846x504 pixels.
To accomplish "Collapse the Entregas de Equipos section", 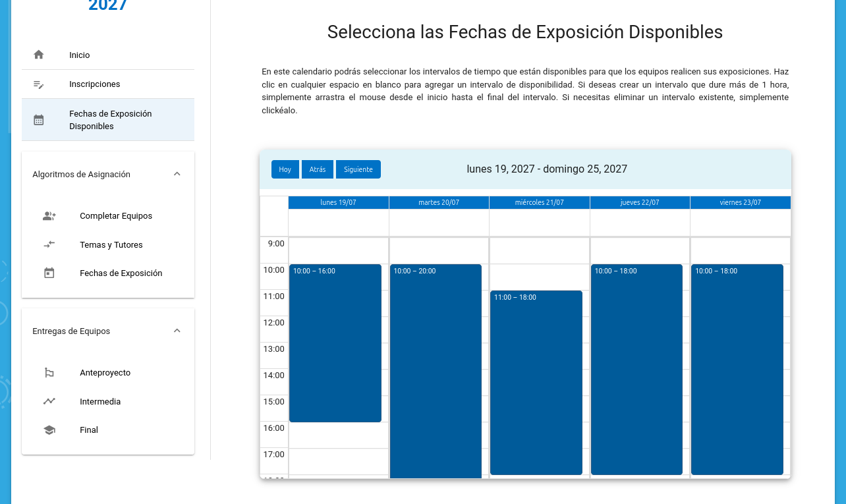I will (x=177, y=331).
